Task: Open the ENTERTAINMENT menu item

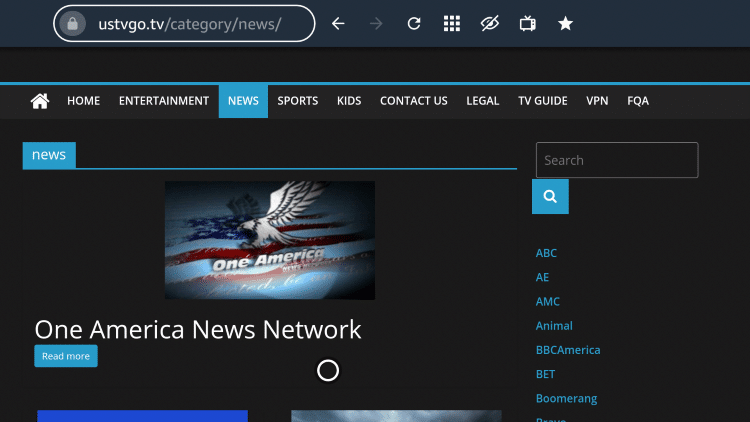Action: click(164, 101)
